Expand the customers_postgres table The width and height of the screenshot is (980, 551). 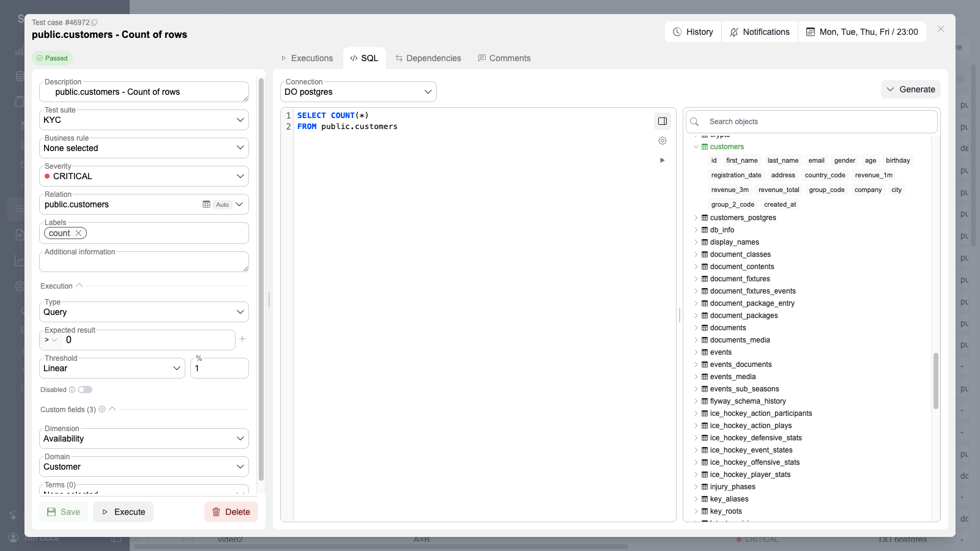point(696,218)
